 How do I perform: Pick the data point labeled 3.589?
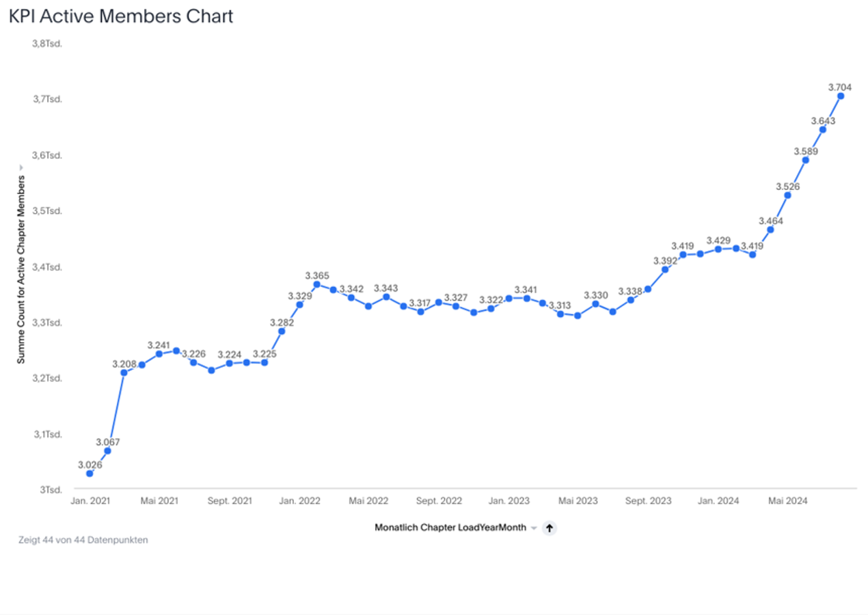tap(806, 160)
